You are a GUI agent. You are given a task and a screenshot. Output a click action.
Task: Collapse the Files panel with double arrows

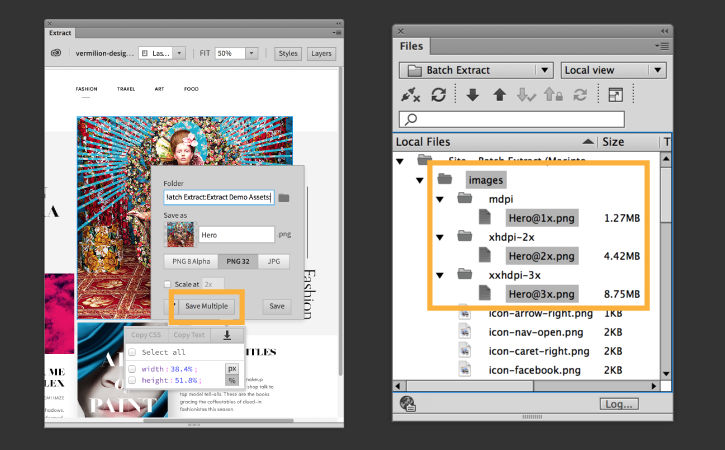tap(664, 31)
